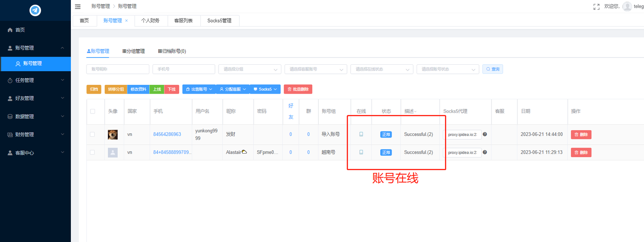Tick the checkbox for the Alastair row
The height and width of the screenshot is (242, 644).
(x=93, y=152)
